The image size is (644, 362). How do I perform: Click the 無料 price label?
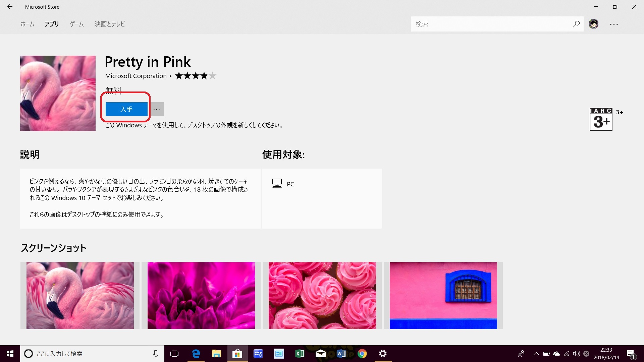coord(113,90)
